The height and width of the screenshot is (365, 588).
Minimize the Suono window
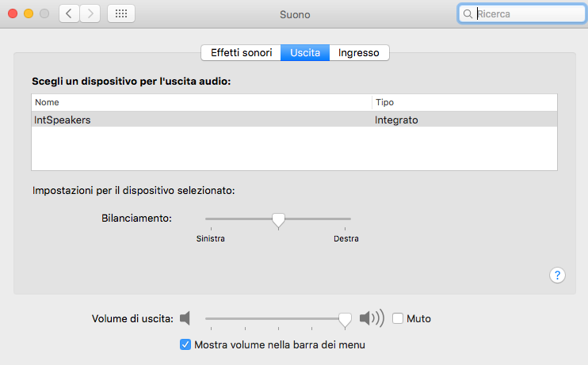tap(29, 13)
